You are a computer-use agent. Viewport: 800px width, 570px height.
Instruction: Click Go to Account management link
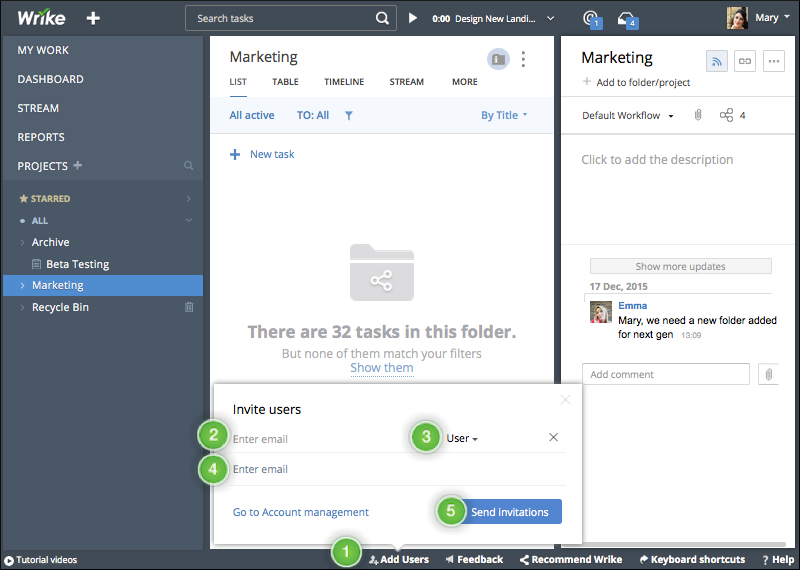301,512
